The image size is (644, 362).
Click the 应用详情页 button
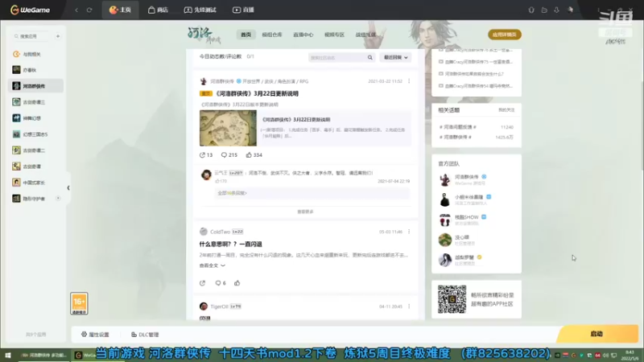[x=505, y=35]
